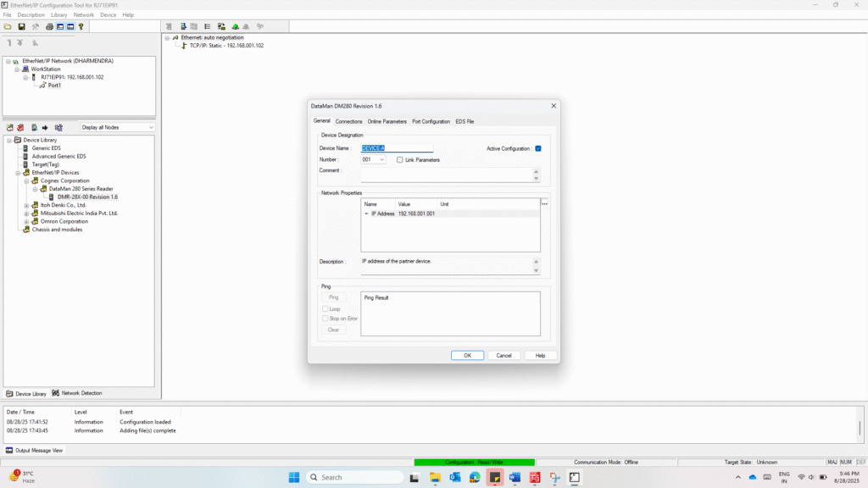This screenshot has width=868, height=488.
Task: Select TCP/IP: Static - 192.168.001.102 row
Action: point(226,46)
